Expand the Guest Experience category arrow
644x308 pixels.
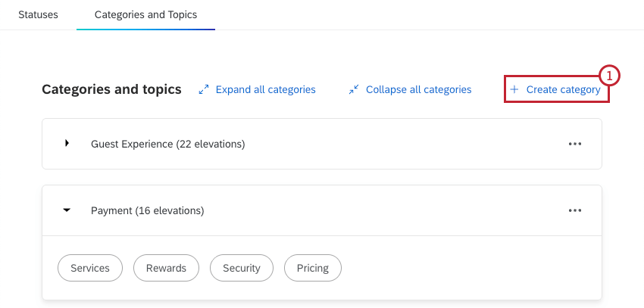[67, 143]
